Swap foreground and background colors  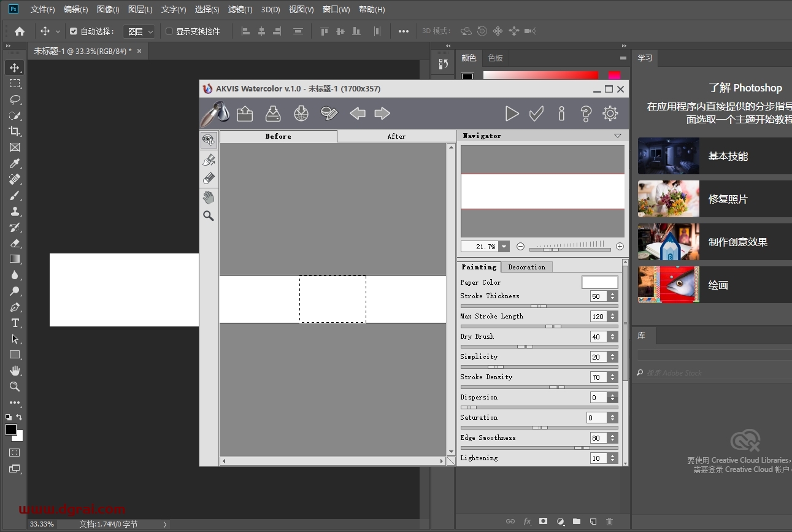tap(19, 417)
